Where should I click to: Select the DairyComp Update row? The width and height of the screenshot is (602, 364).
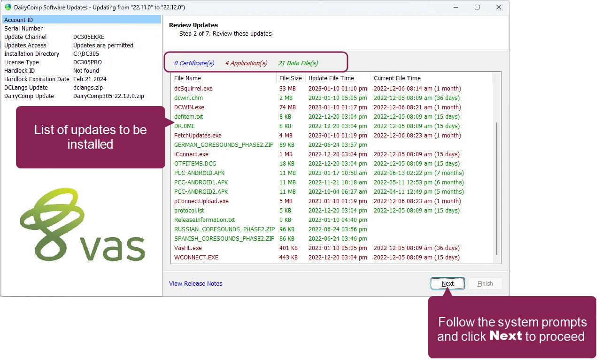[82, 96]
